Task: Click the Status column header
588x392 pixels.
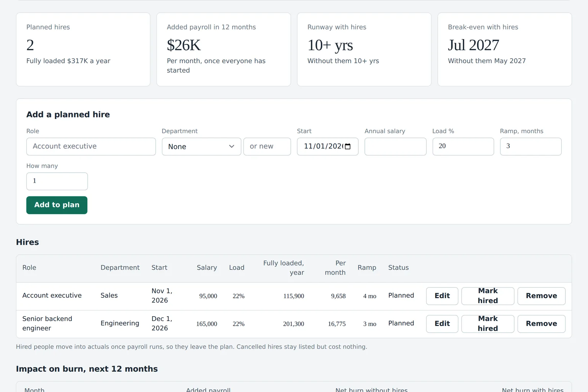Action: coord(399,268)
